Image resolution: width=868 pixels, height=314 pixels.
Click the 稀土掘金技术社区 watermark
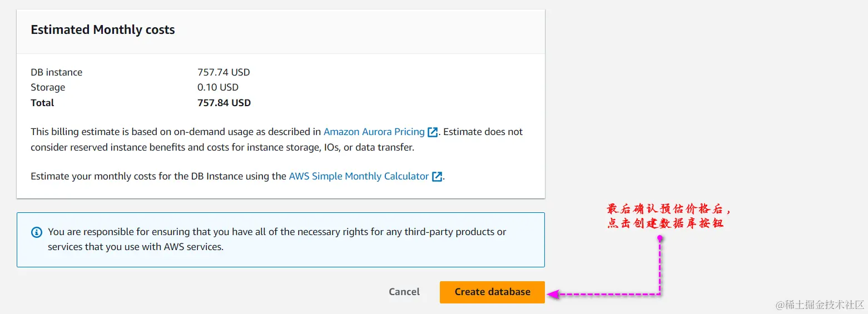[x=820, y=305]
